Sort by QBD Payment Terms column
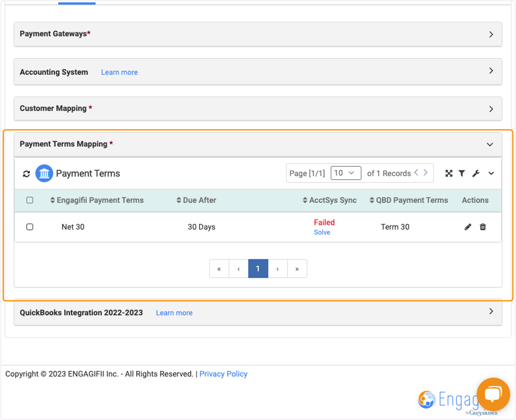516x420 pixels. click(x=408, y=200)
